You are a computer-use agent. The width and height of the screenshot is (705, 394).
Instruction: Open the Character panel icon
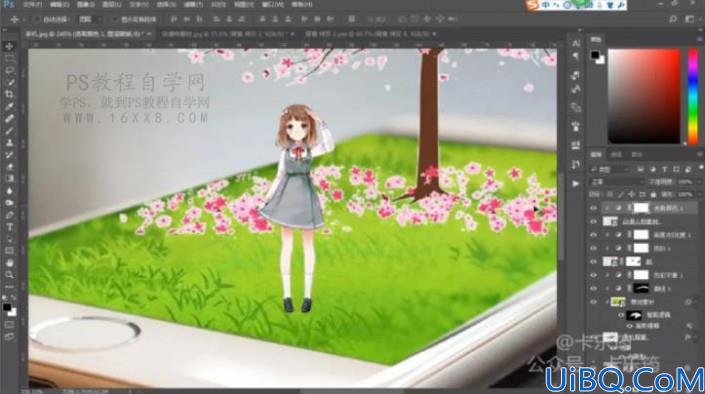[x=576, y=44]
